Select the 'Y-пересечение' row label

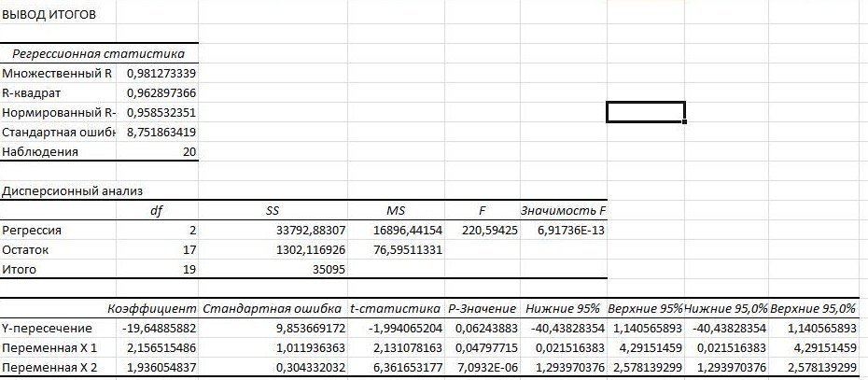(x=58, y=328)
